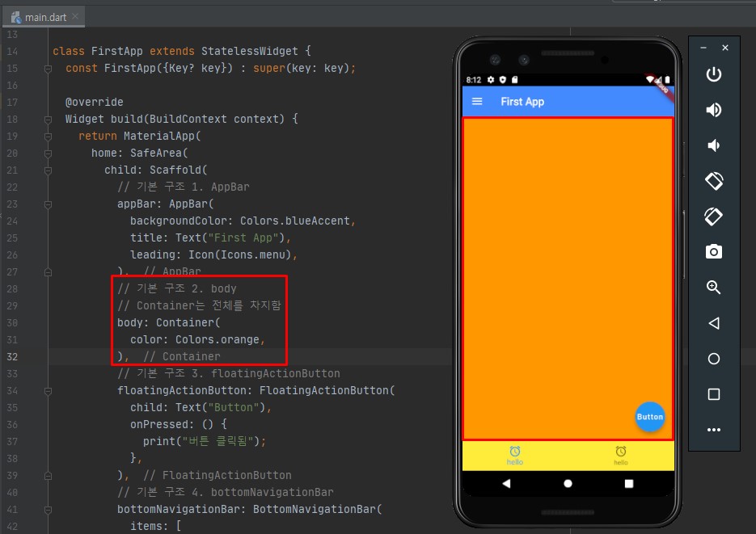Screen dimensions: 756x534
Task: Click 'StatelessWidget' in the class declaration
Action: [250, 51]
